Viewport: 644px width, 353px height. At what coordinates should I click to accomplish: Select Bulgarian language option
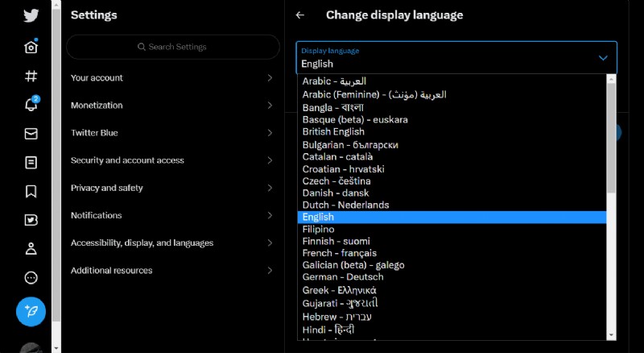pos(452,144)
